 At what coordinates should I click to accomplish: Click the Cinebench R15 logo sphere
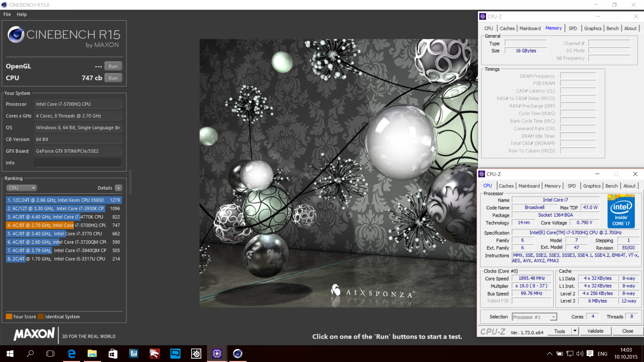(16, 35)
